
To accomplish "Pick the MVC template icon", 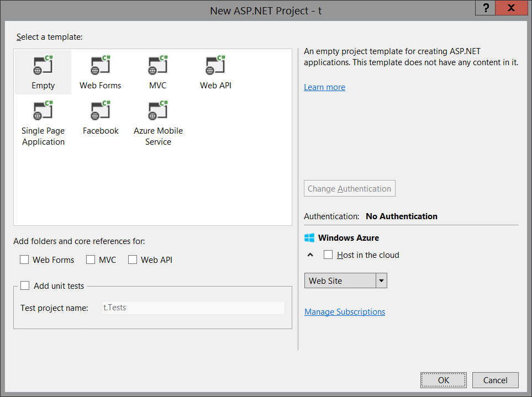I will 157,66.
